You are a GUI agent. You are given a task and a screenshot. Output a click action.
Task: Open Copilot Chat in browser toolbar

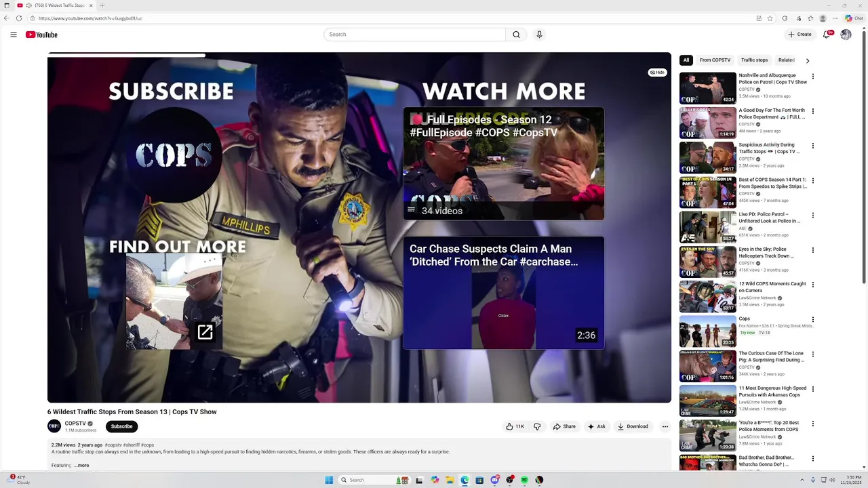point(854,18)
